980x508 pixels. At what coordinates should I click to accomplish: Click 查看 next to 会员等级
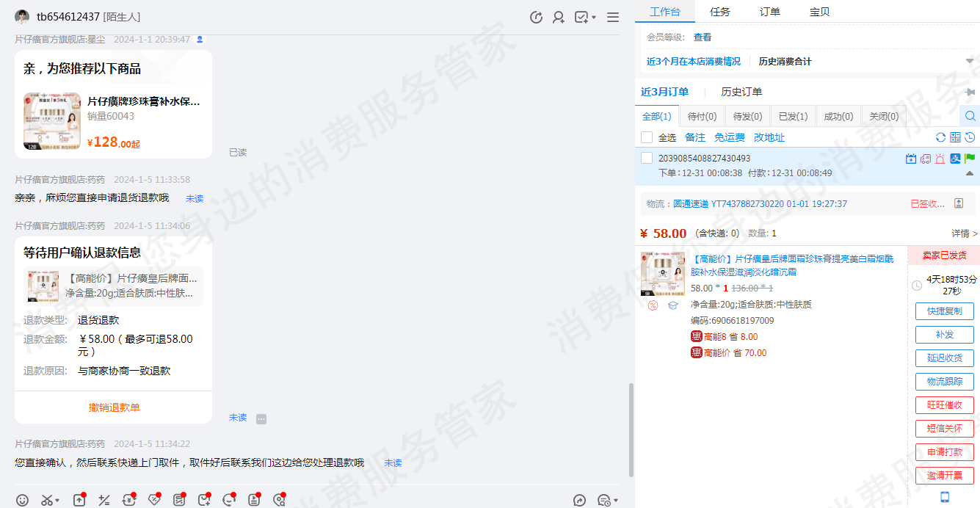703,37
